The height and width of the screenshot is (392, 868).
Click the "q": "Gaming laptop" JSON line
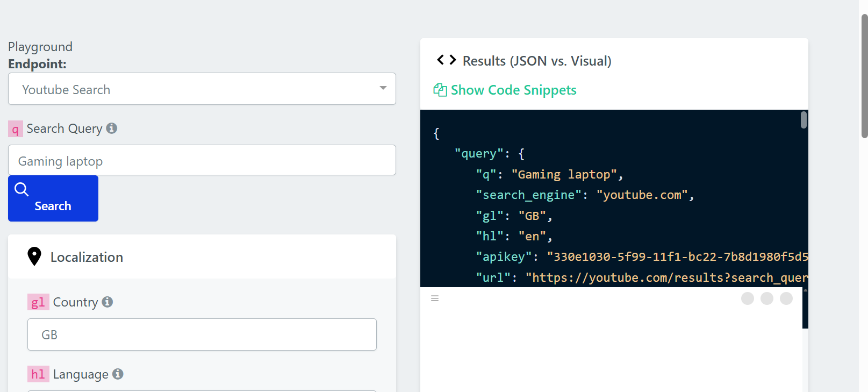[550, 174]
